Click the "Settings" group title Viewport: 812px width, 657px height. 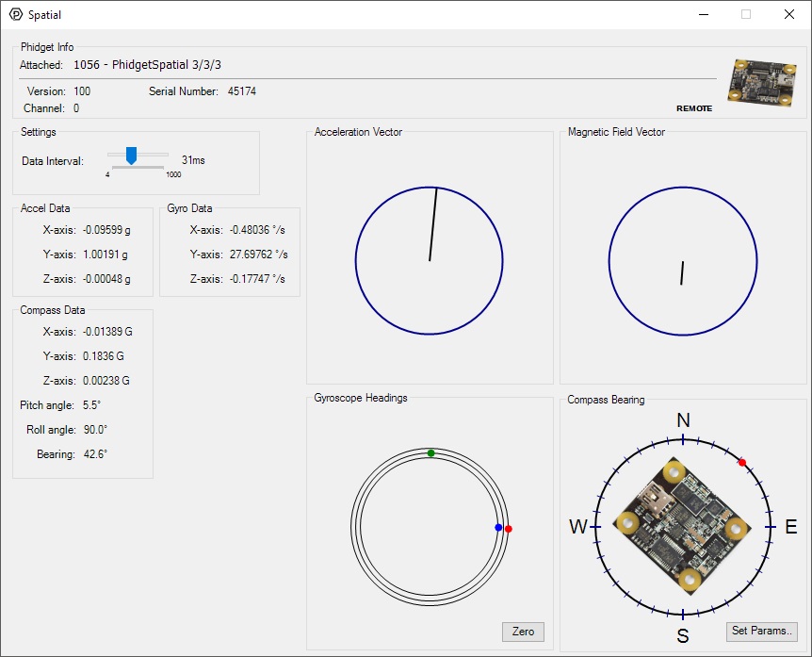coord(39,132)
